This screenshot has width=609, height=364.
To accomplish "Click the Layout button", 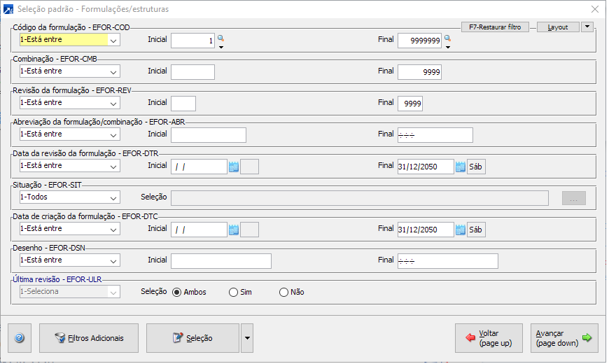I will click(558, 27).
